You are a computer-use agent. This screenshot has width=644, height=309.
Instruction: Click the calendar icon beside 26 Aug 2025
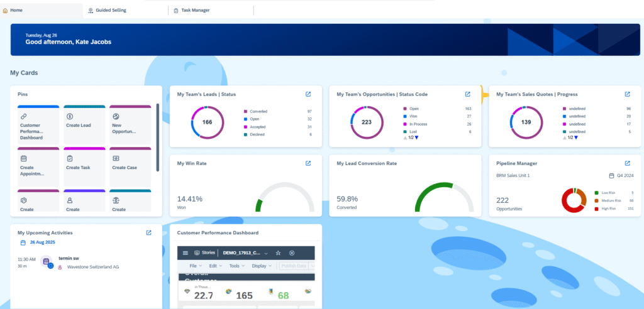tap(23, 242)
